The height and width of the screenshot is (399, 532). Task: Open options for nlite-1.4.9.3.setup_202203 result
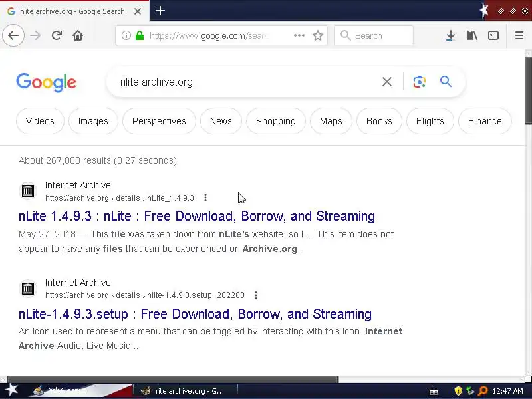click(256, 295)
